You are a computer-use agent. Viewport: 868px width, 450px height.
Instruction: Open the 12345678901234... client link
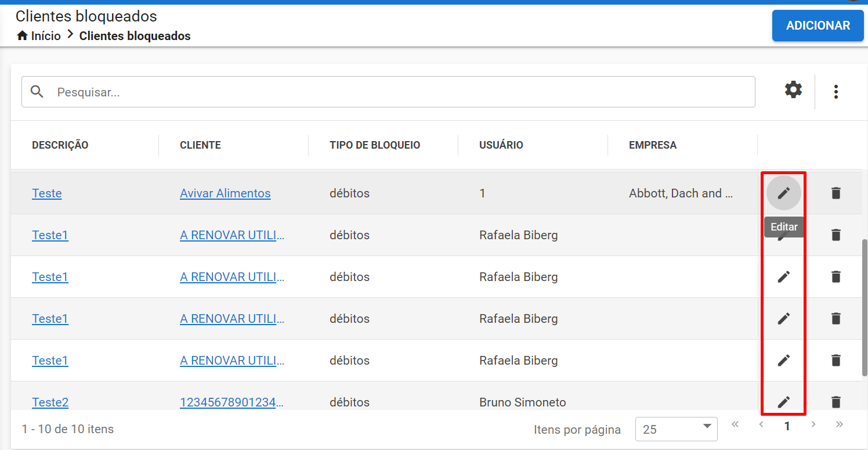232,402
